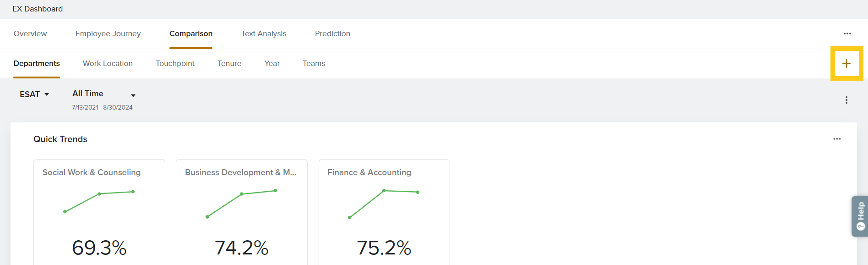Viewport: 868px width, 265px height.
Task: Select the Teams sub-tab
Action: (x=314, y=63)
